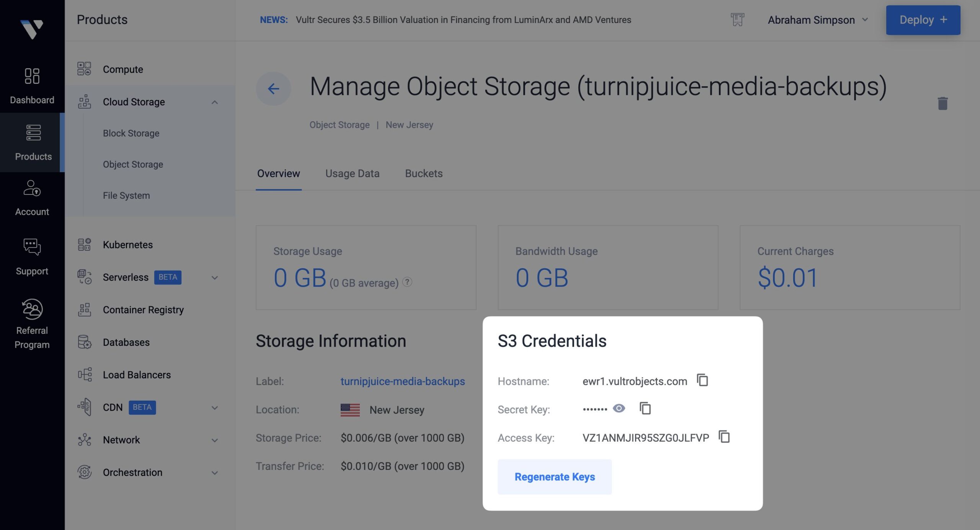
Task: Click the Network icon
Action: (84, 440)
